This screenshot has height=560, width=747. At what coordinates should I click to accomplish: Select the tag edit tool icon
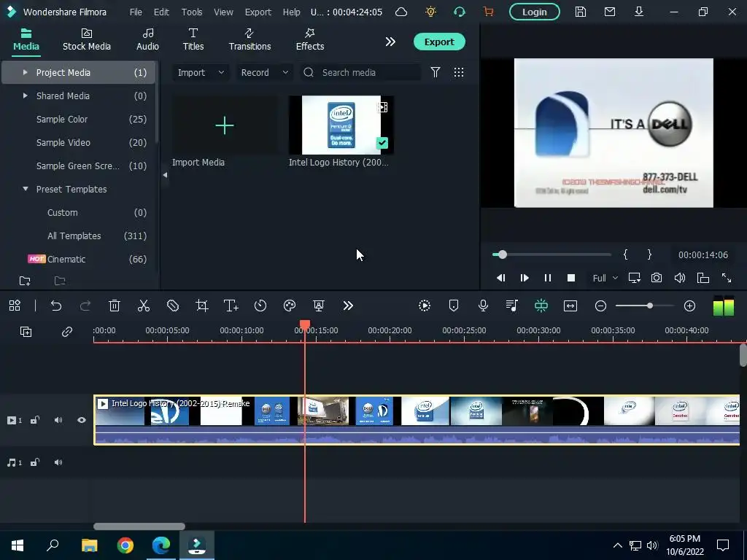(x=172, y=306)
